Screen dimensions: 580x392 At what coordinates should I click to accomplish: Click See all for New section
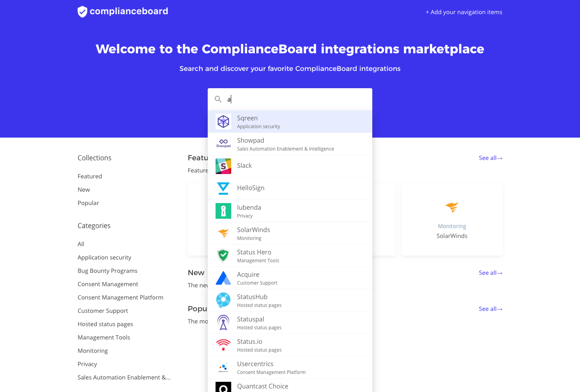click(491, 273)
